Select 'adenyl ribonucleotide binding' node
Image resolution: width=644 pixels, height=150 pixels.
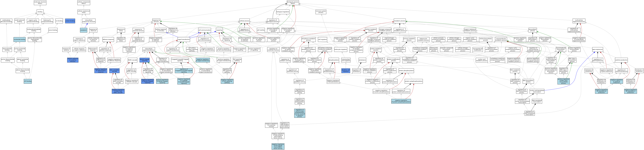(23, 71)
